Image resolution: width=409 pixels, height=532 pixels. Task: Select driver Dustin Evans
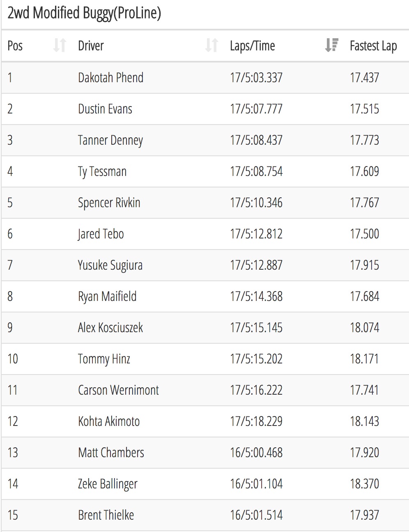tap(105, 109)
